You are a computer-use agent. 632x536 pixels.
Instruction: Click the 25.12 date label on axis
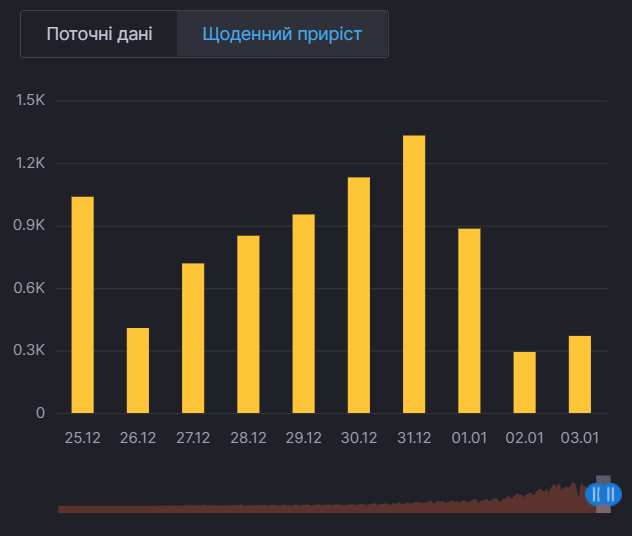click(83, 438)
